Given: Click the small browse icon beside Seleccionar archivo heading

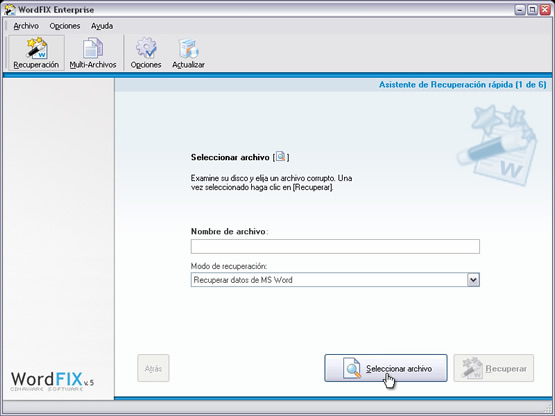Looking at the screenshot, I should coord(281,156).
